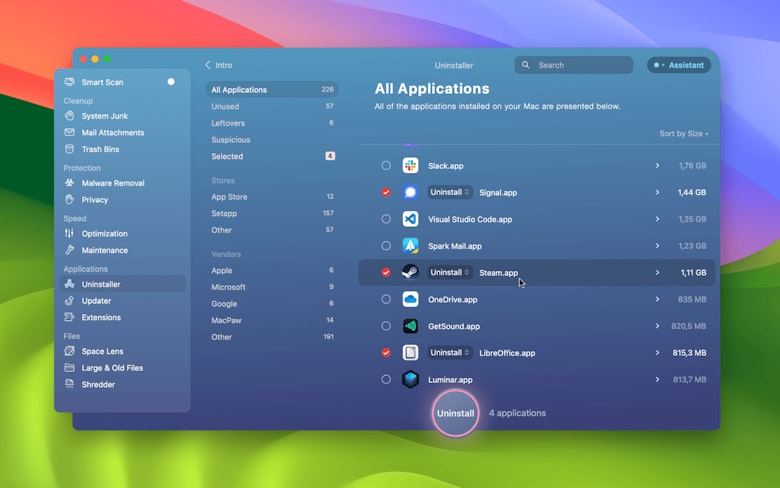
Task: Show the Leftovers category
Action: 272,123
